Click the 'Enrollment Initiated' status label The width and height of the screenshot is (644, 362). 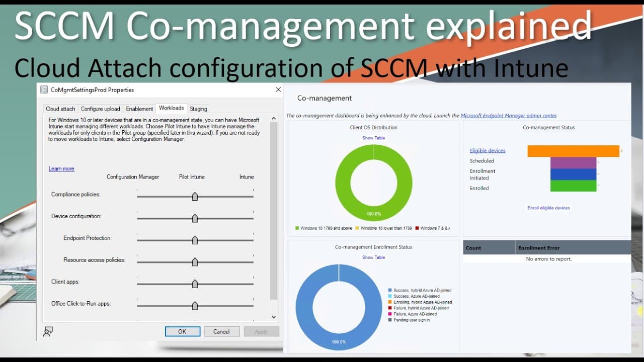point(482,174)
